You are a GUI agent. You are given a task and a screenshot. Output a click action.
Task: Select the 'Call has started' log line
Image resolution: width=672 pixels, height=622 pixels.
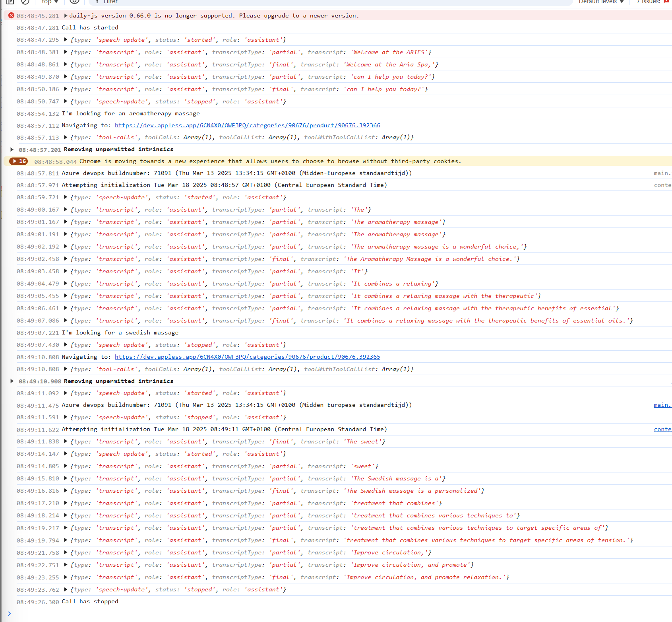click(90, 27)
